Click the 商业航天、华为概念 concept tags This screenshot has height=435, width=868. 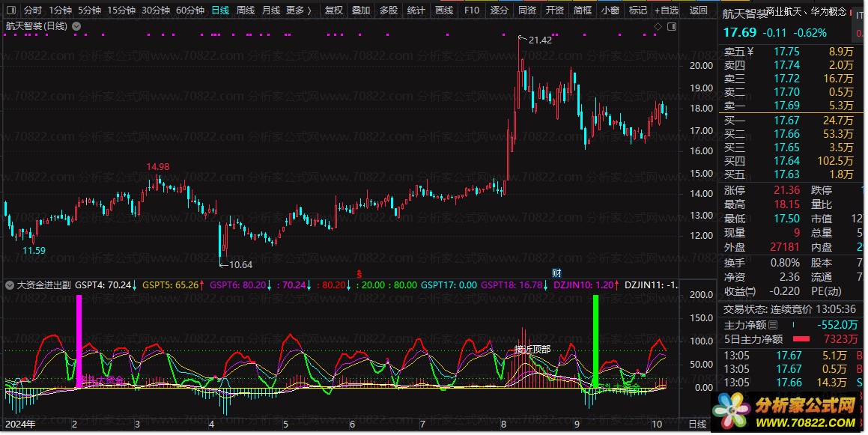(x=807, y=12)
